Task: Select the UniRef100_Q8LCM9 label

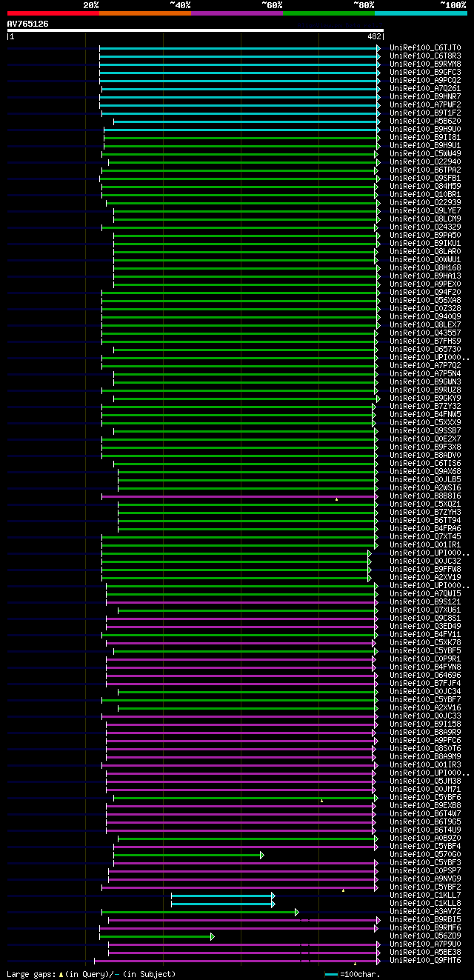Action: 426,219
